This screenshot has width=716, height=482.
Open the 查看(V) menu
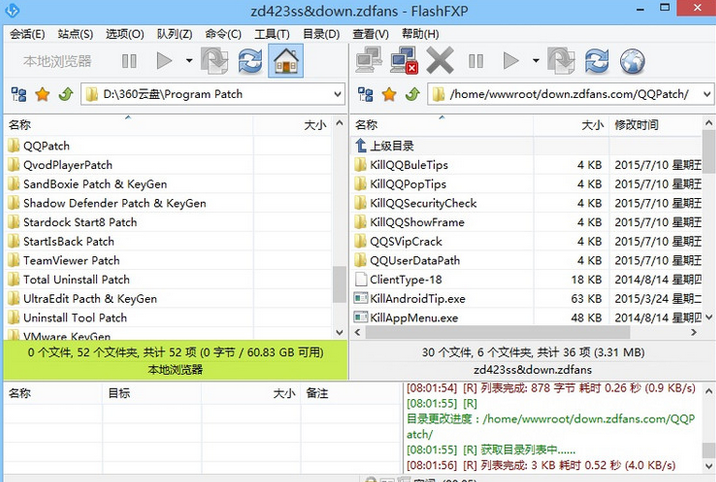point(370,34)
